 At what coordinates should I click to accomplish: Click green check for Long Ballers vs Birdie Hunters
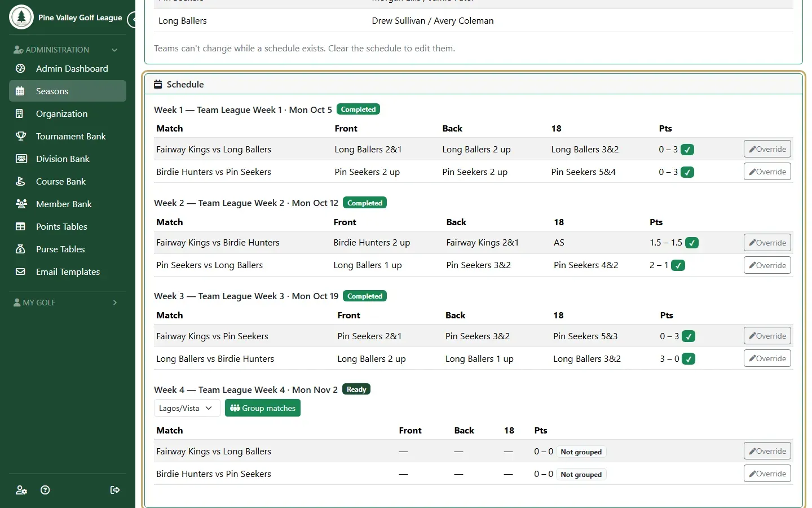coord(689,358)
